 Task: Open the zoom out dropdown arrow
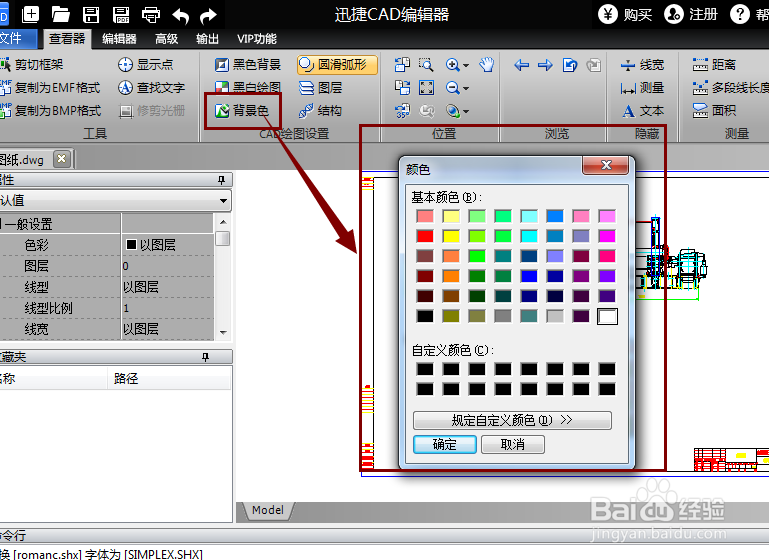click(466, 88)
